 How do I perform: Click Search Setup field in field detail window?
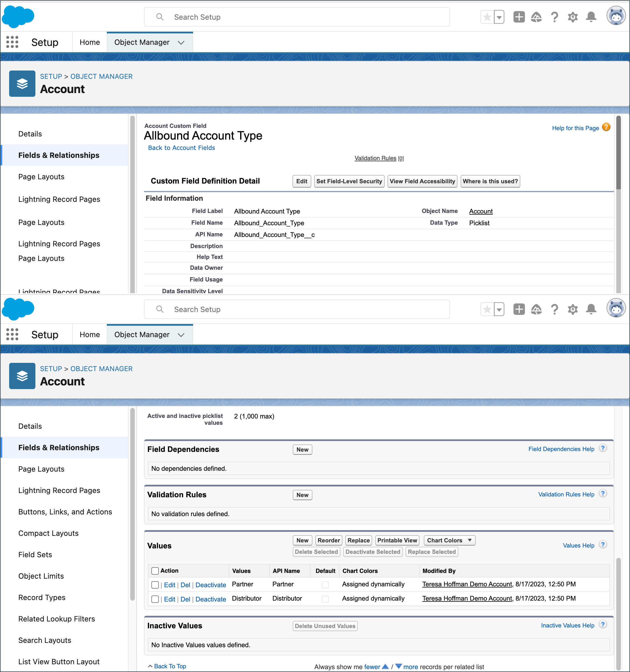pyautogui.click(x=296, y=17)
